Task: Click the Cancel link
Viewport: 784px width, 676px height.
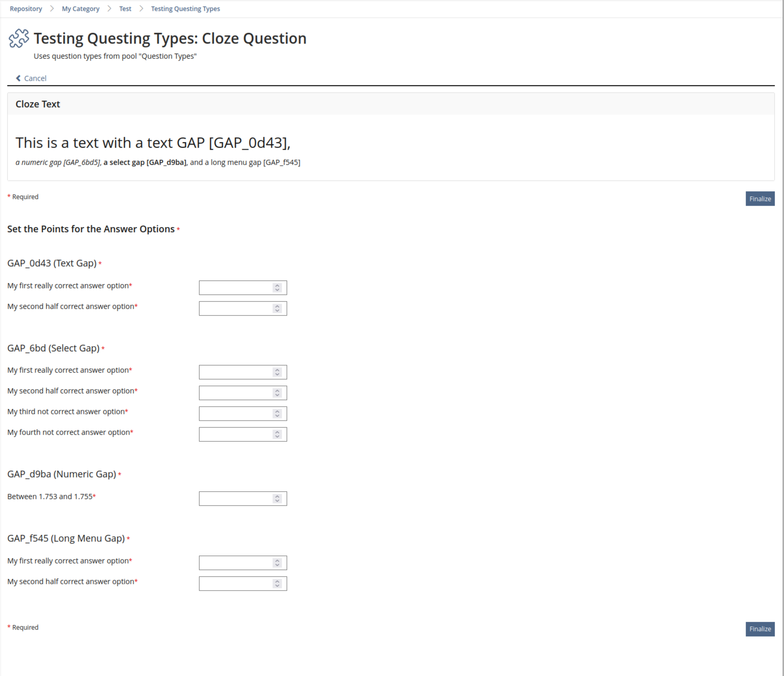Action: [35, 78]
